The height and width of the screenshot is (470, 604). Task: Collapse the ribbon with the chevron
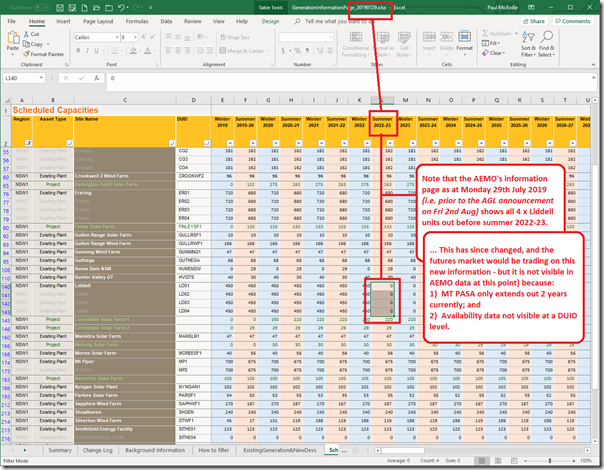pos(593,65)
